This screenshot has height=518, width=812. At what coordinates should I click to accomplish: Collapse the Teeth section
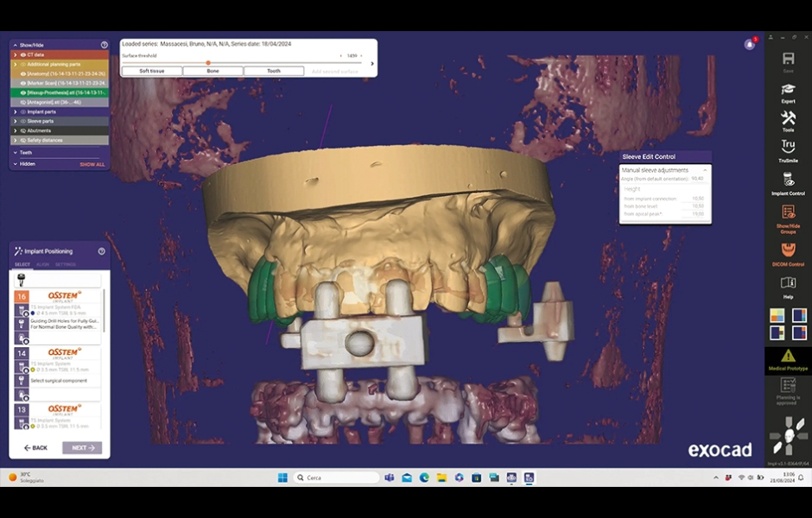[16, 153]
